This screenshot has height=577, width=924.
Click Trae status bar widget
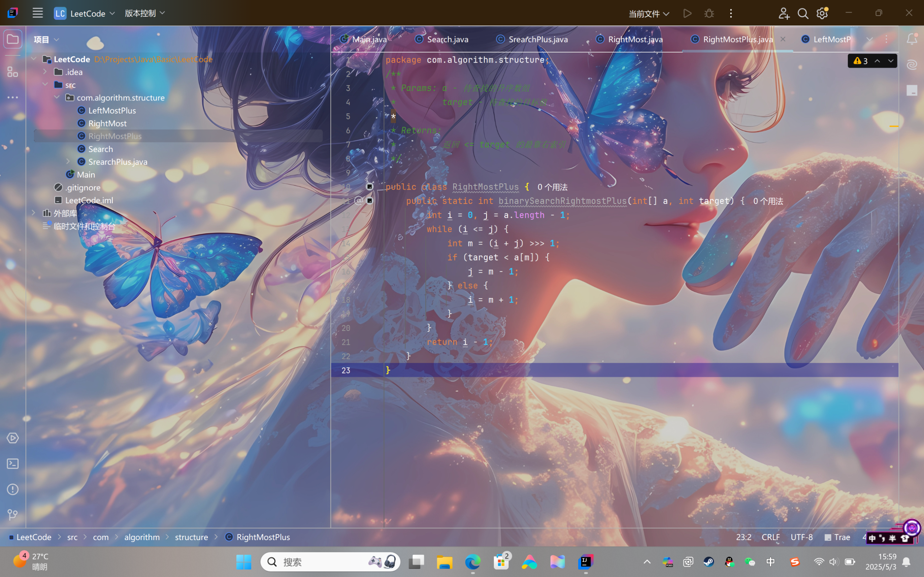[x=837, y=537]
